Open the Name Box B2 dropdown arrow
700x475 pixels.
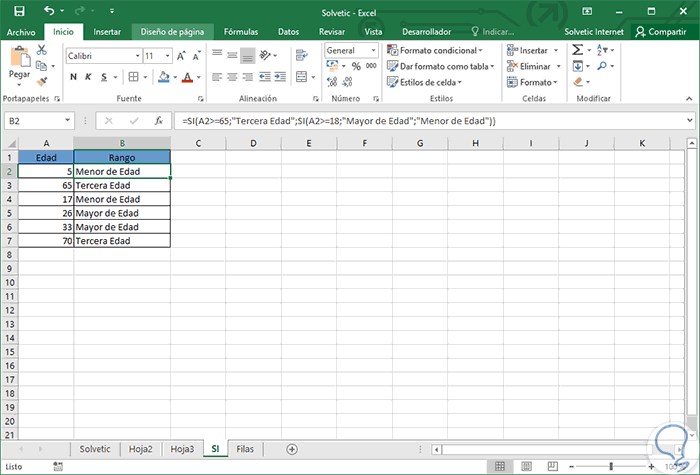(x=67, y=121)
